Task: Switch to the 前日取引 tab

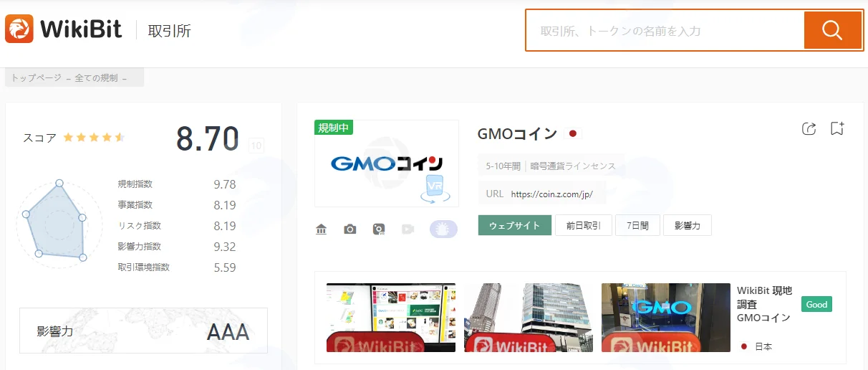Action: 584,225
